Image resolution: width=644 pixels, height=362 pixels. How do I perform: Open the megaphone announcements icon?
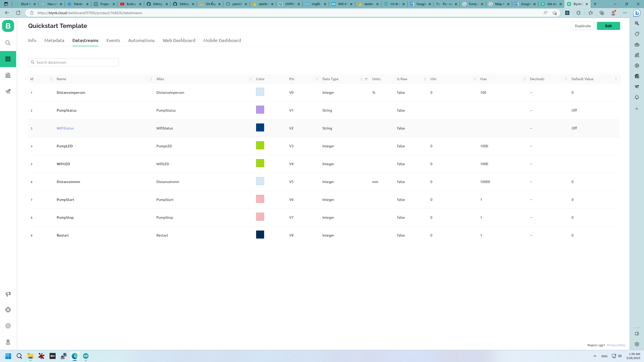click(8, 294)
